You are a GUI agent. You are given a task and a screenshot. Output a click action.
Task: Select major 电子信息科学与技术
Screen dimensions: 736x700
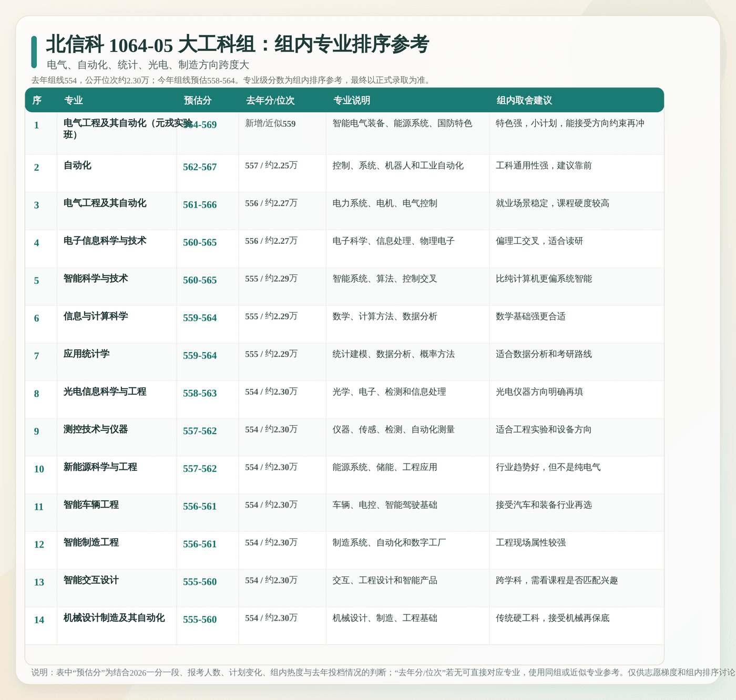(x=105, y=241)
